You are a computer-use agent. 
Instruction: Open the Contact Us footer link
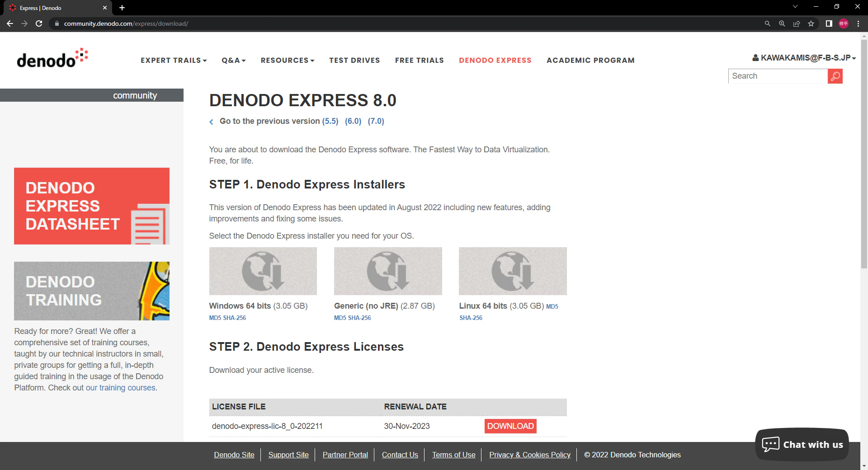400,455
